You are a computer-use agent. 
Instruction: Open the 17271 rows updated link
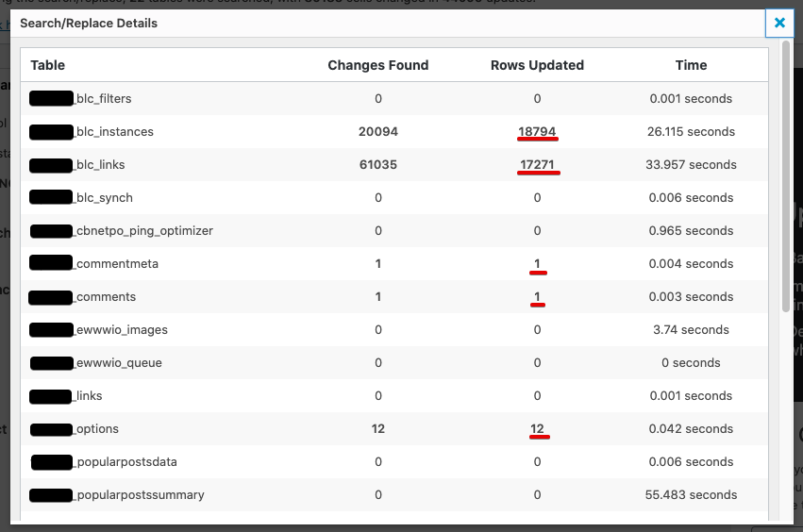pos(537,165)
